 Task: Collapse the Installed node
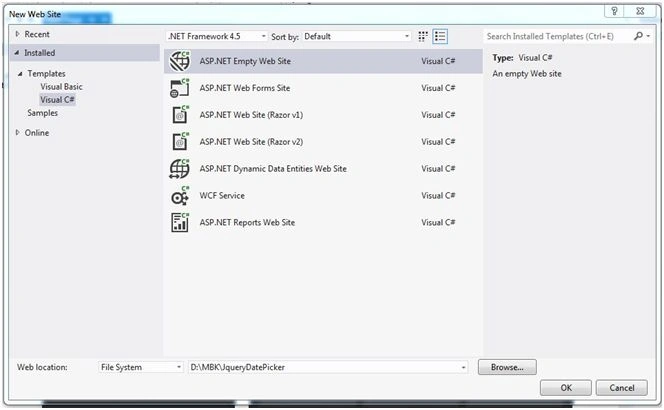pos(17,53)
